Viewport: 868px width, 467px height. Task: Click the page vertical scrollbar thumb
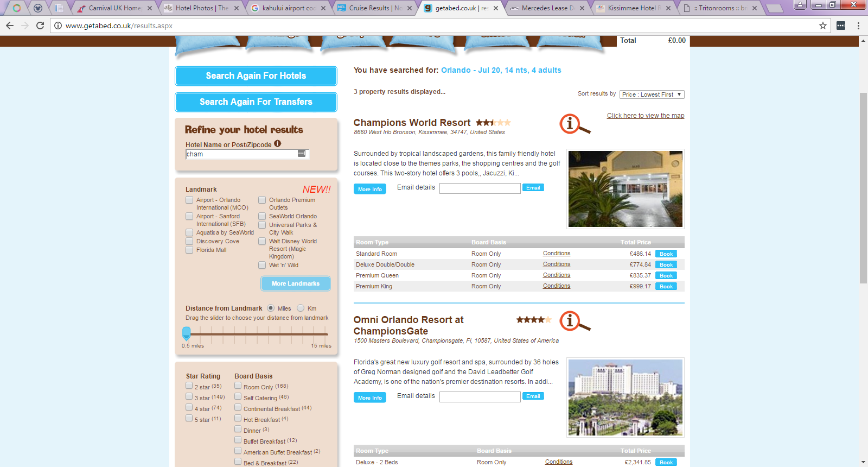coord(863,188)
